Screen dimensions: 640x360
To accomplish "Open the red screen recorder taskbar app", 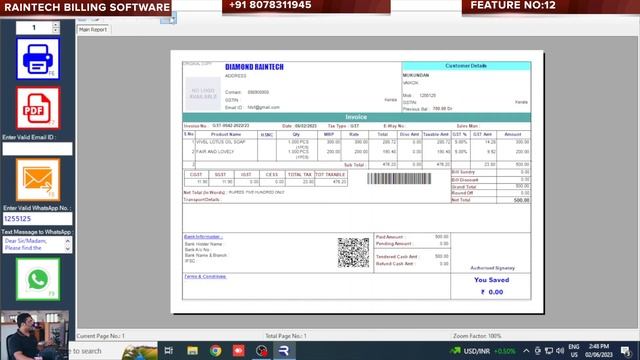I will pyautogui.click(x=238, y=351).
